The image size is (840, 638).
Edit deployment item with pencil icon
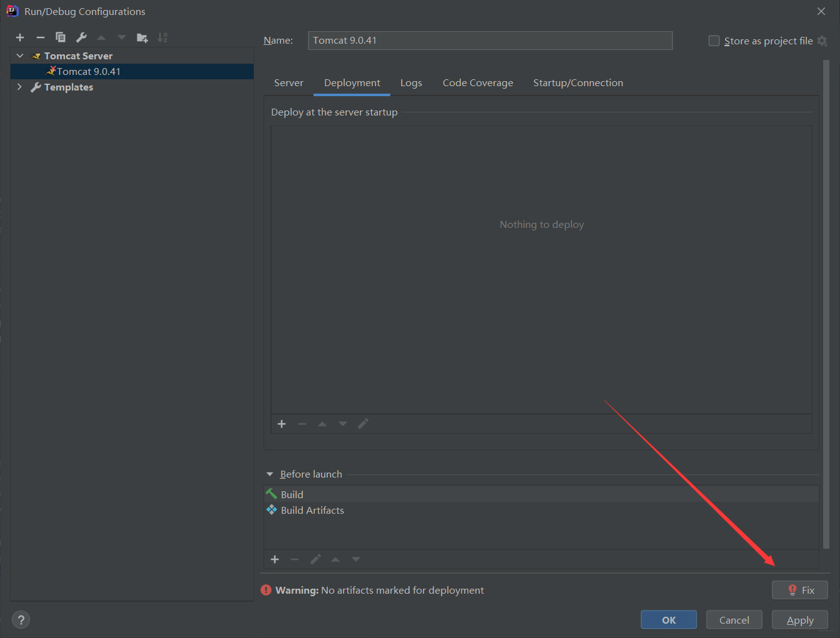point(363,424)
